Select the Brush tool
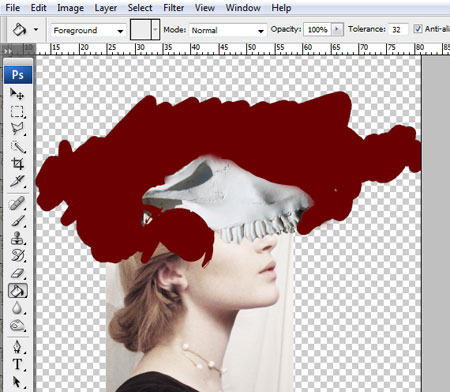Viewport: 450px width, 392px height. pyautogui.click(x=17, y=221)
